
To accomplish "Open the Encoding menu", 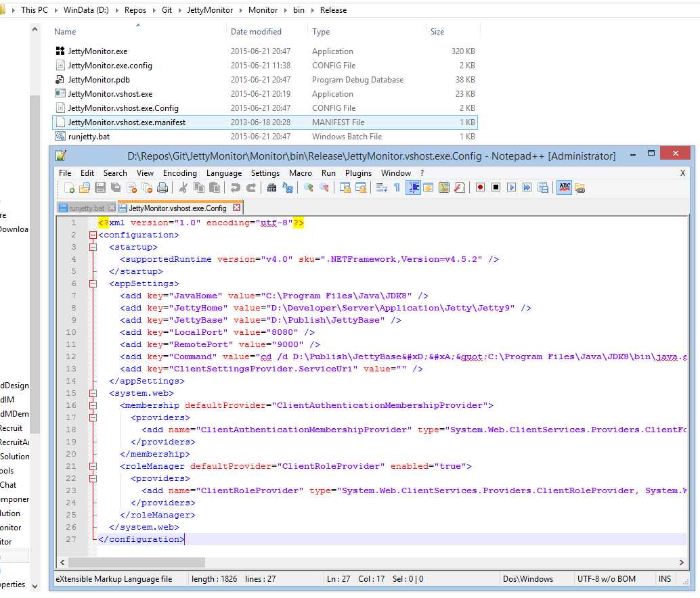I will click(x=180, y=173).
